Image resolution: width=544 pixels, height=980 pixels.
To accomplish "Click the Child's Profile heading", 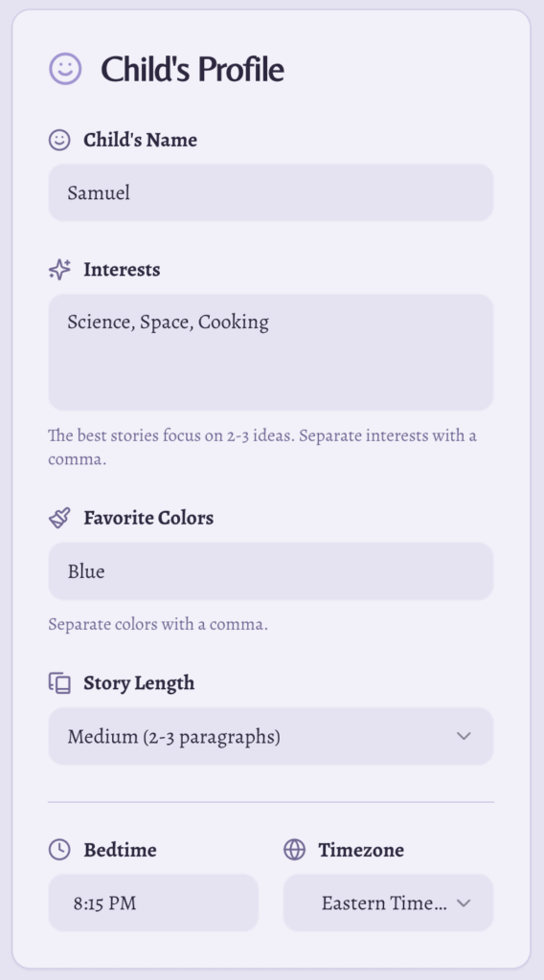I will click(x=193, y=69).
